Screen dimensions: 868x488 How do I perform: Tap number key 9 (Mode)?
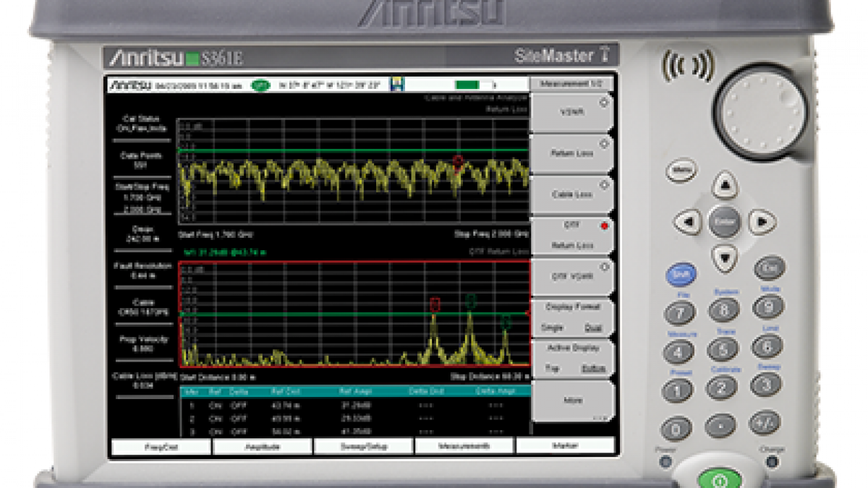tap(767, 307)
